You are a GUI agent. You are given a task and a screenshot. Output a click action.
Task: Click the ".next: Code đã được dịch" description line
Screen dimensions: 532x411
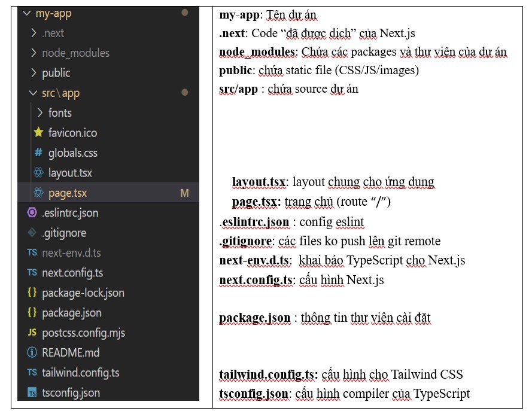point(317,34)
